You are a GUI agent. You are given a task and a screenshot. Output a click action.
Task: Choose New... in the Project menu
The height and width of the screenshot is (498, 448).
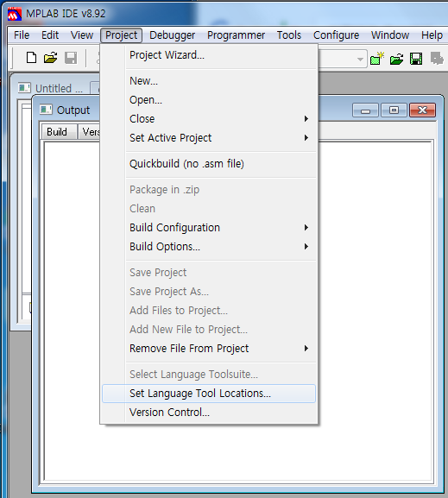[x=209, y=81]
